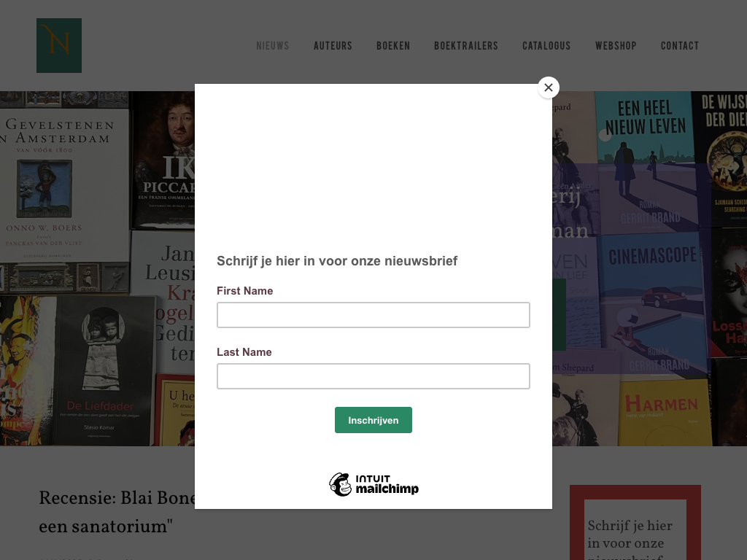747x560 pixels.
Task: Click the Intuit Mailchimp logo
Action: click(373, 485)
